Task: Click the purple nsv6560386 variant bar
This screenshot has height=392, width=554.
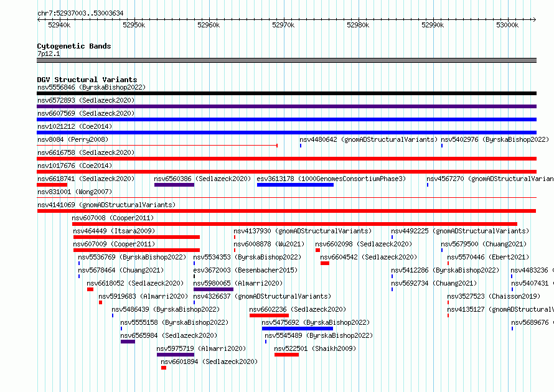Action: [174, 185]
